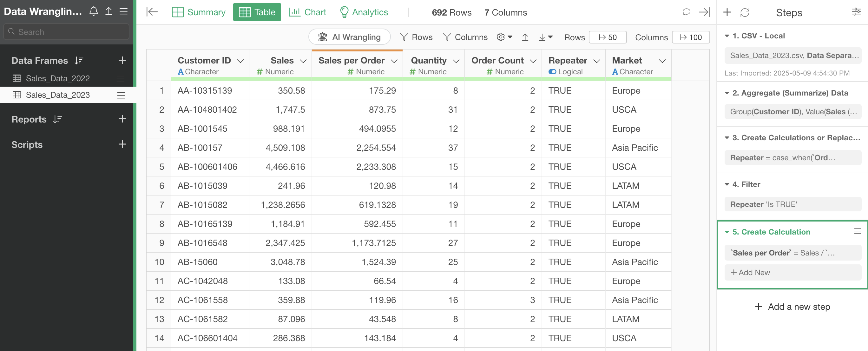868x351 pixels.
Task: Click + Add New in step 5
Action: [x=793, y=272]
